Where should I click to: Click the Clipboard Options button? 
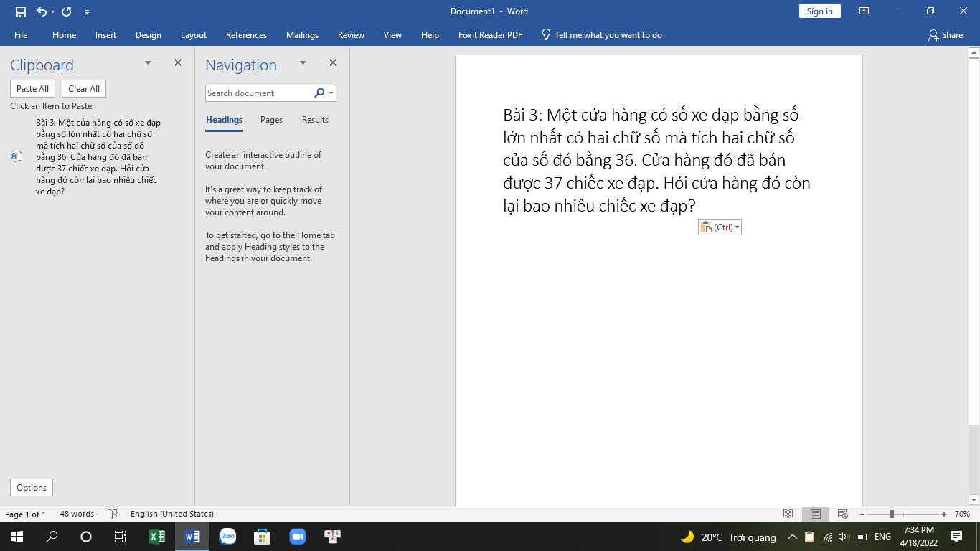tap(32, 488)
